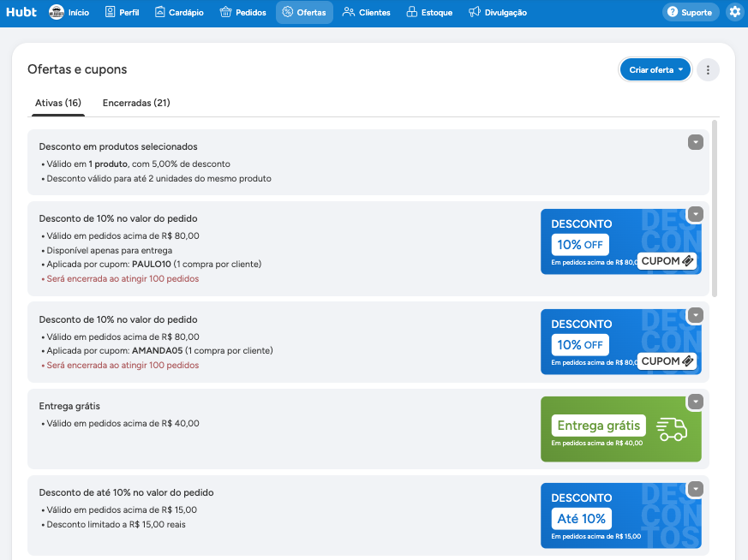Image resolution: width=748 pixels, height=560 pixels.
Task: Open Pedidos in the navigation bar
Action: (x=242, y=12)
